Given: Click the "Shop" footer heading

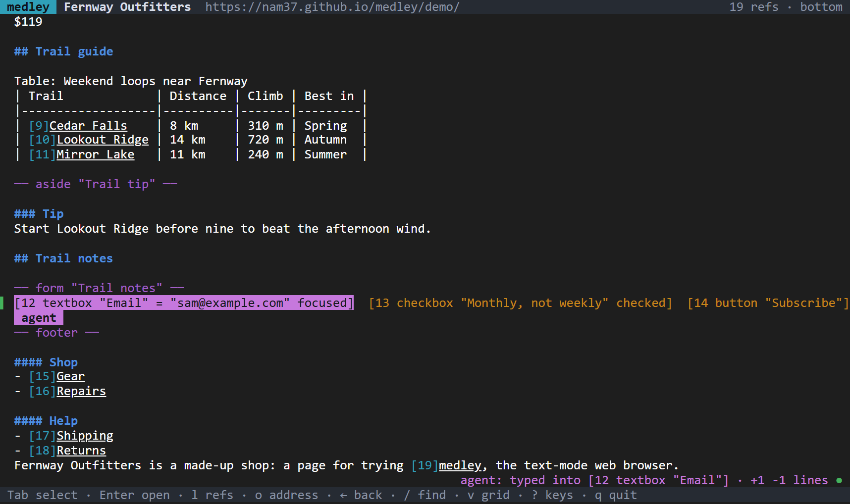Looking at the screenshot, I should pyautogui.click(x=46, y=362).
